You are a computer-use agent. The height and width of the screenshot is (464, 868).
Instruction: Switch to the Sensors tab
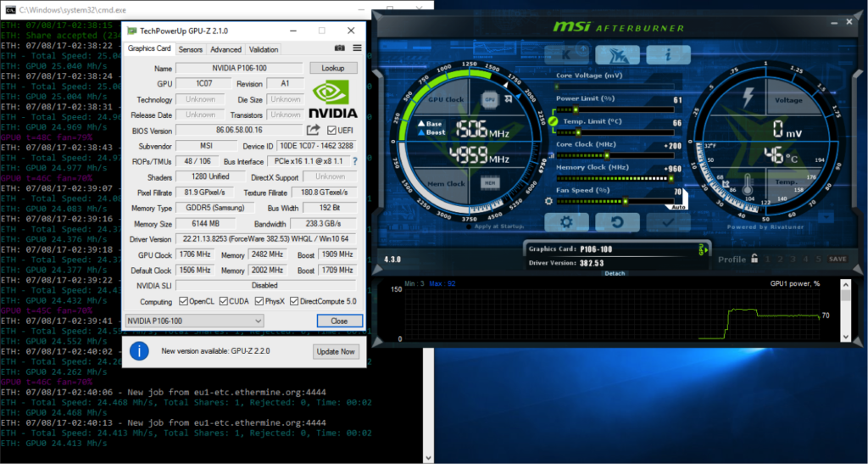(x=191, y=49)
